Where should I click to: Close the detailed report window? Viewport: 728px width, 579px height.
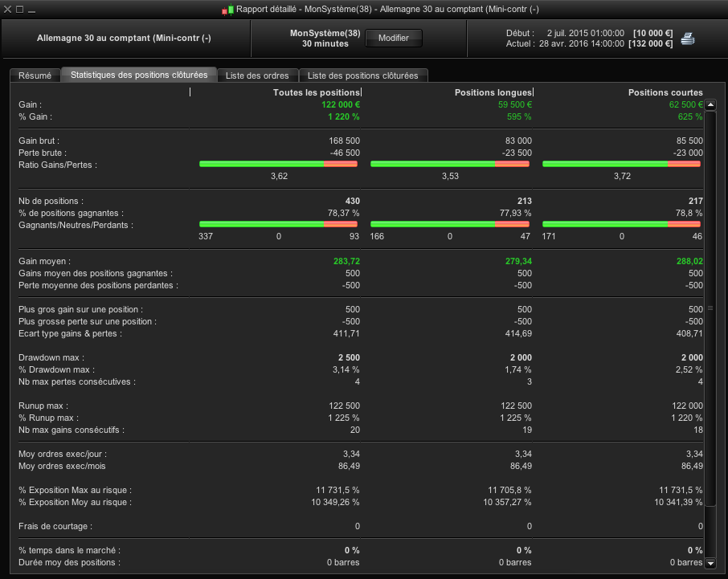pyautogui.click(x=7, y=10)
